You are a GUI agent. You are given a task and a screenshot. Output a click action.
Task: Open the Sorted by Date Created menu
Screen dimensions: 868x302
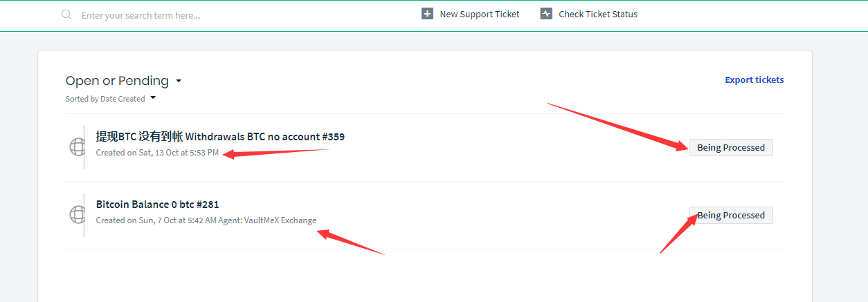pyautogui.click(x=105, y=99)
